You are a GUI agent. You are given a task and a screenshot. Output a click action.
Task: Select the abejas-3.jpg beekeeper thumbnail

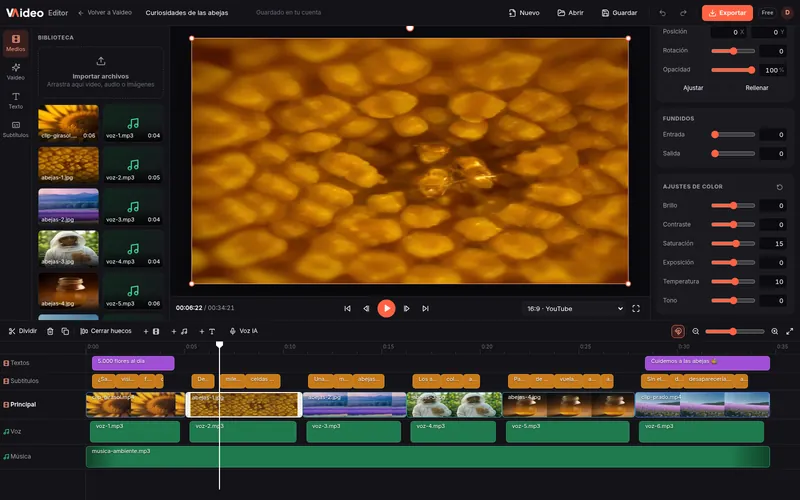pyautogui.click(x=68, y=248)
